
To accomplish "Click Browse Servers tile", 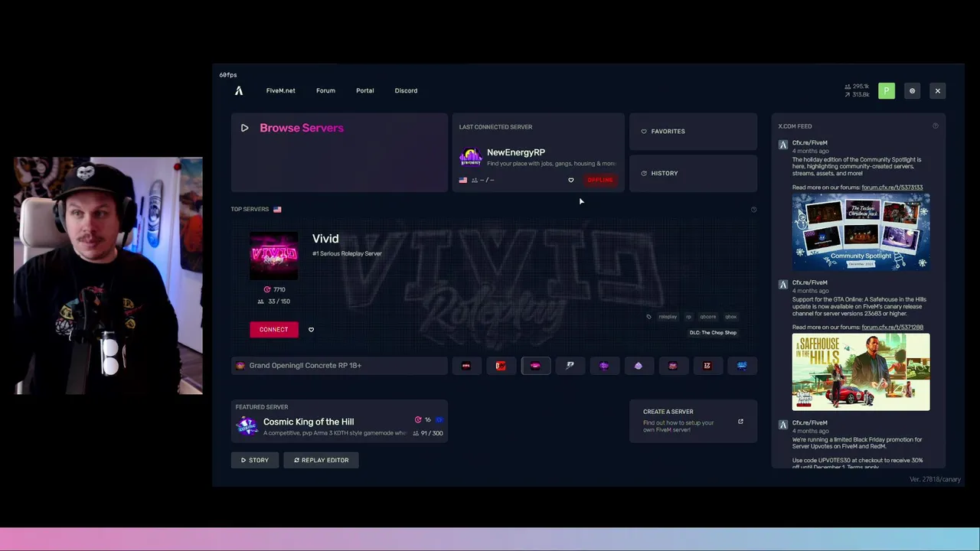I will tap(339, 152).
